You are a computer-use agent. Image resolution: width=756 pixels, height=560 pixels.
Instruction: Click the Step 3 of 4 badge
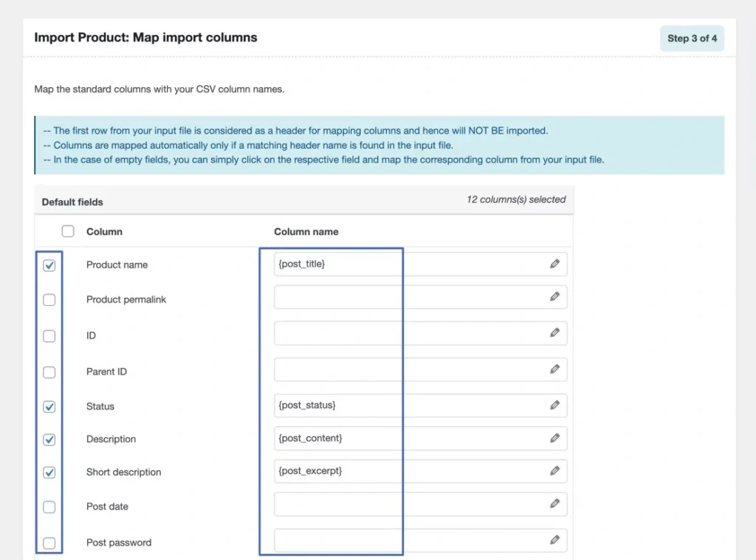click(x=692, y=38)
